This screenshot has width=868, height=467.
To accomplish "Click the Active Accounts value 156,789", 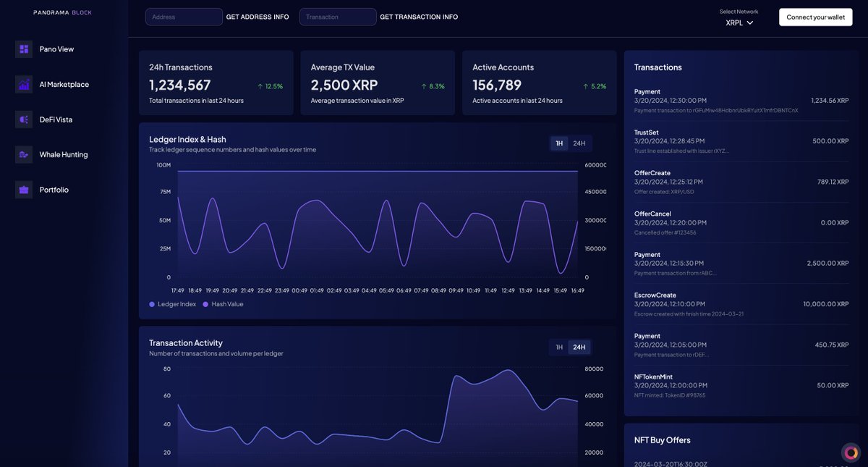I will (x=497, y=85).
